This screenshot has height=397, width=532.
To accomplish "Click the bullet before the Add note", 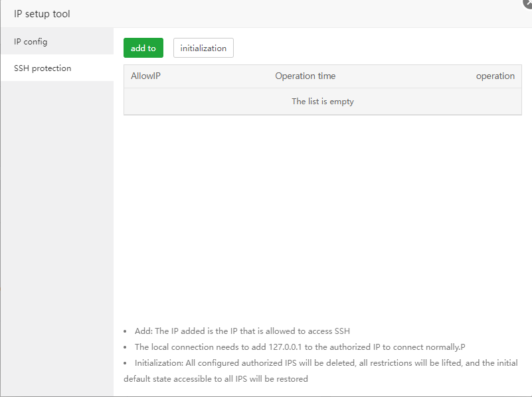I will pyautogui.click(x=126, y=331).
